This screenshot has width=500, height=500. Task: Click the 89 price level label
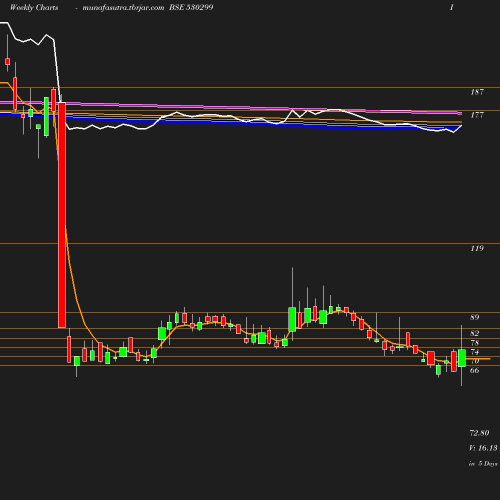pos(475,317)
